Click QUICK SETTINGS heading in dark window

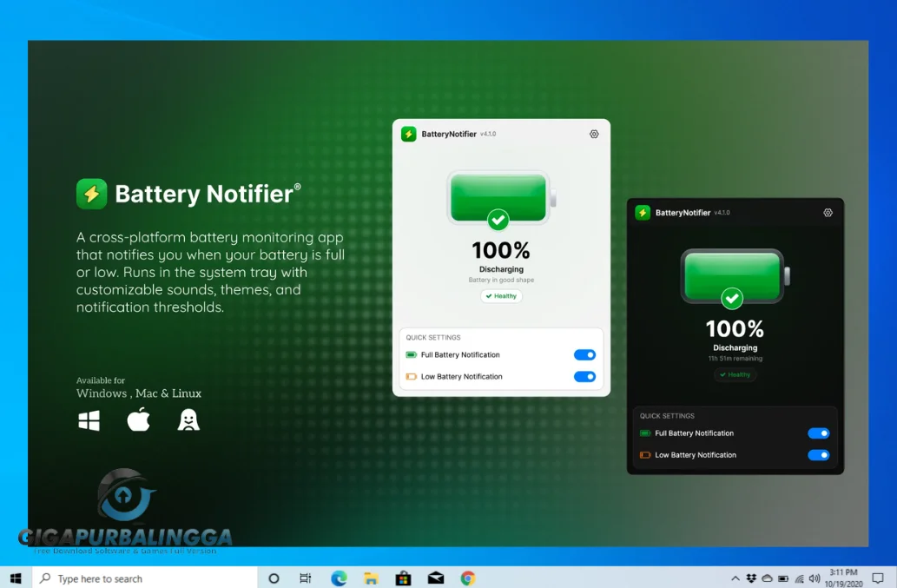pos(667,416)
